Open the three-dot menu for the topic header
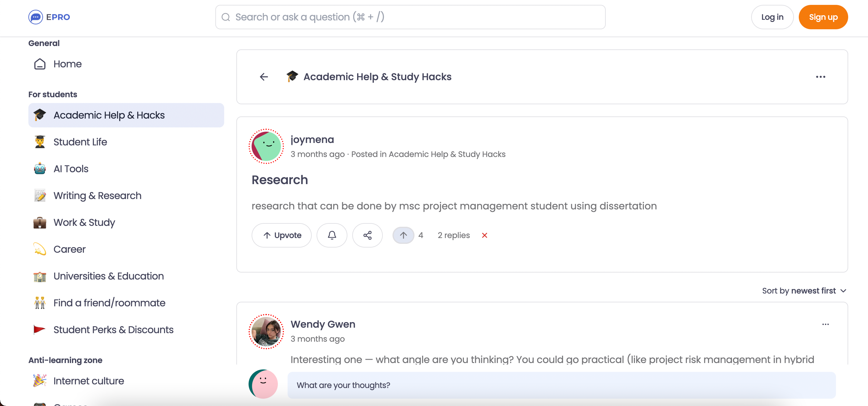The height and width of the screenshot is (406, 868). (821, 77)
